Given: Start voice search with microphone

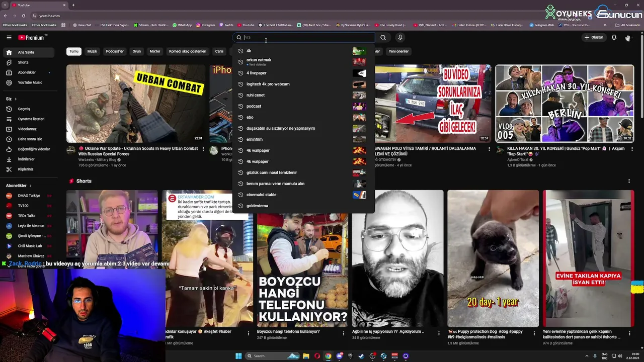Looking at the screenshot, I should pos(400,37).
